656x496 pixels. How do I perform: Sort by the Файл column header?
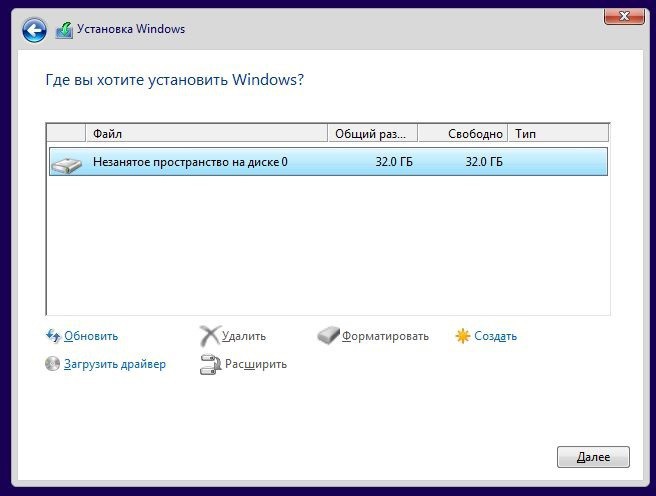click(207, 134)
